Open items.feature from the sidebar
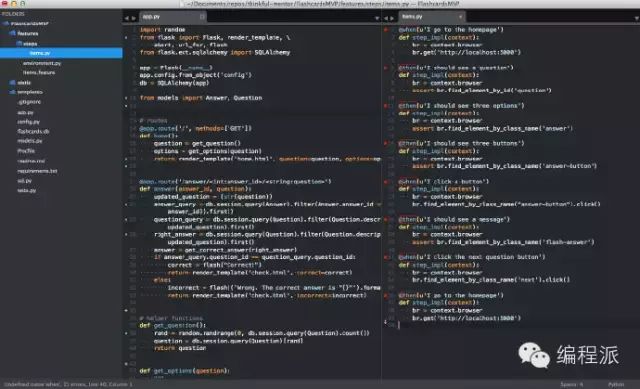640x389 pixels. [39, 73]
